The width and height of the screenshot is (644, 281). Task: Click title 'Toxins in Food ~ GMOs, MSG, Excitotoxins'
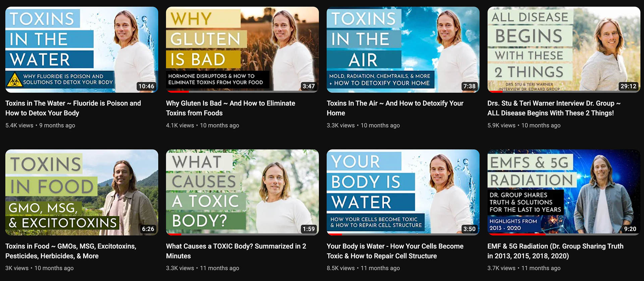[71, 251]
